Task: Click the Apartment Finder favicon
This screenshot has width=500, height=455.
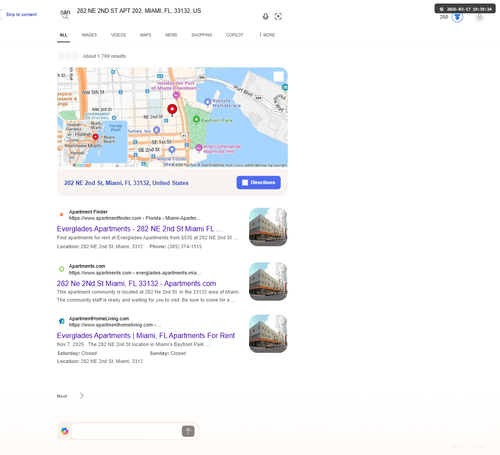Action: pos(61,215)
